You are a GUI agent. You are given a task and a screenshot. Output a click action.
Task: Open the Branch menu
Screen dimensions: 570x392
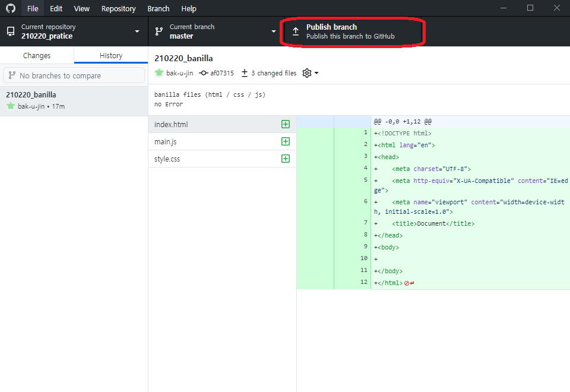pos(159,9)
